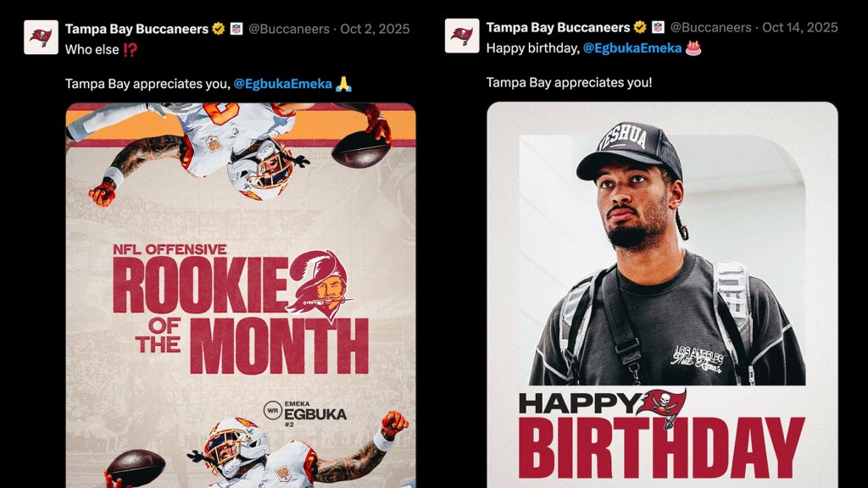Click the folded hands emoji

[344, 84]
